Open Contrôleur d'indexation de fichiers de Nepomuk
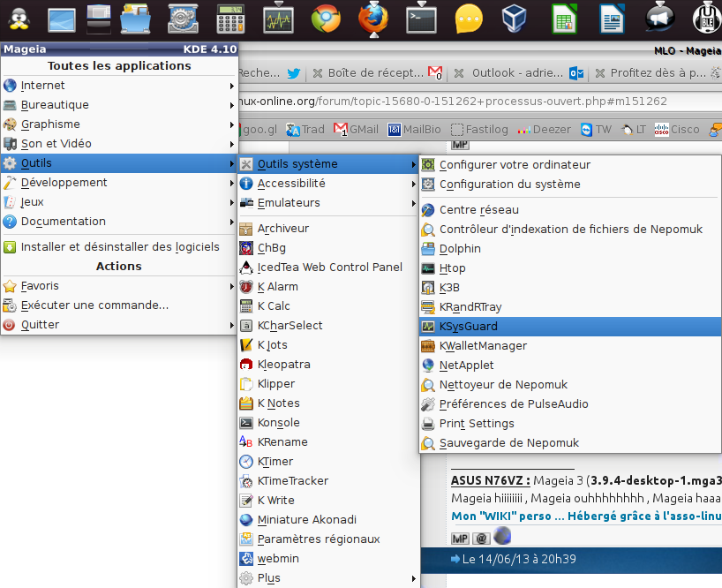Image resolution: width=722 pixels, height=588 pixels. (570, 230)
